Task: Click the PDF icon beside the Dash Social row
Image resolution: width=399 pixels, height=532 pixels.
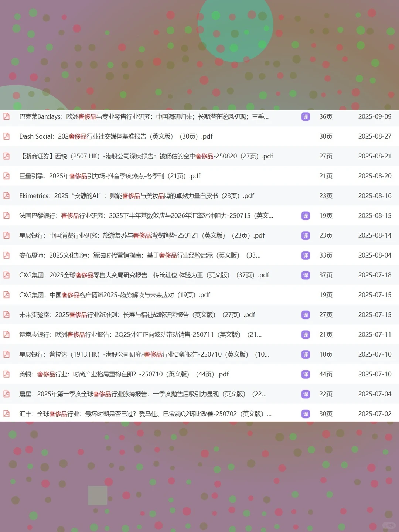Action: tap(7, 136)
